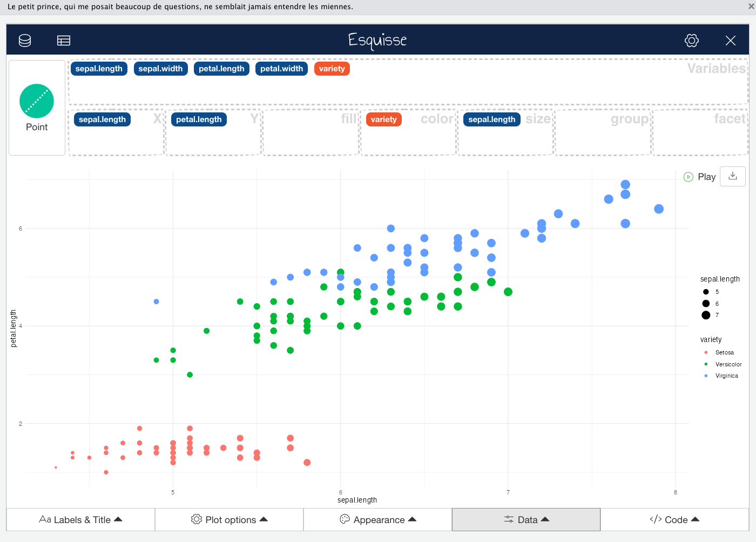The height and width of the screenshot is (542, 756).
Task: Close the top notification bar
Action: (x=751, y=6)
